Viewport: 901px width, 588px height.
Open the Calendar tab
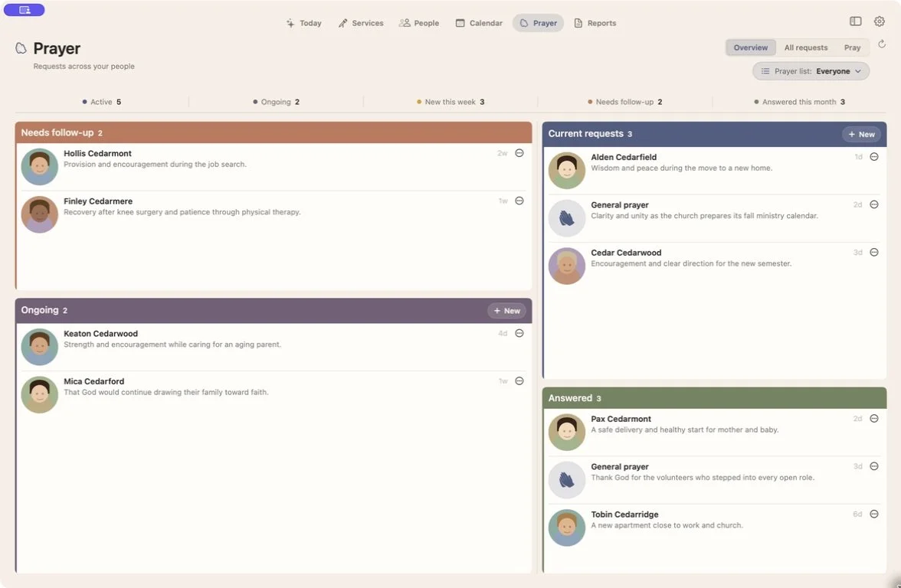pos(479,23)
